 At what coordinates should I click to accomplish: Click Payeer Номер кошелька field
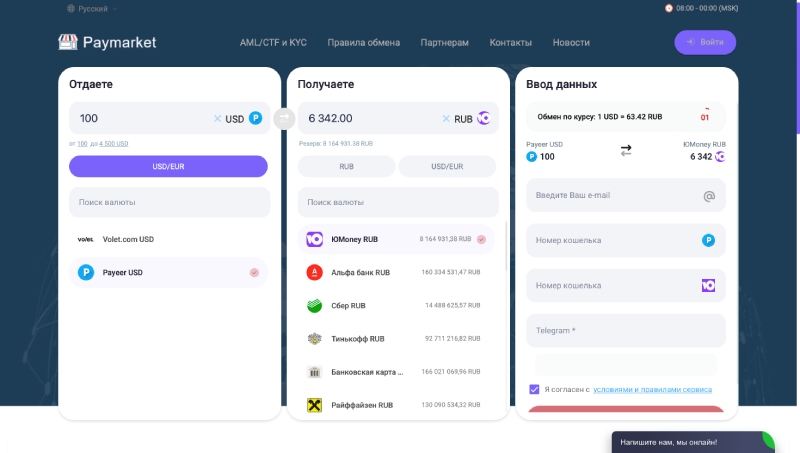pyautogui.click(x=626, y=240)
